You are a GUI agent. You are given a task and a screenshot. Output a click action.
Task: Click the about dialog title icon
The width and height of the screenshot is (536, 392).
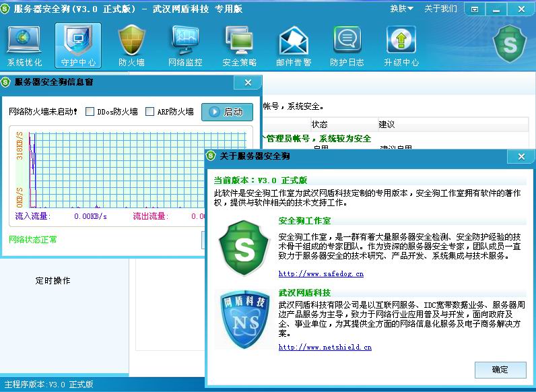point(211,156)
